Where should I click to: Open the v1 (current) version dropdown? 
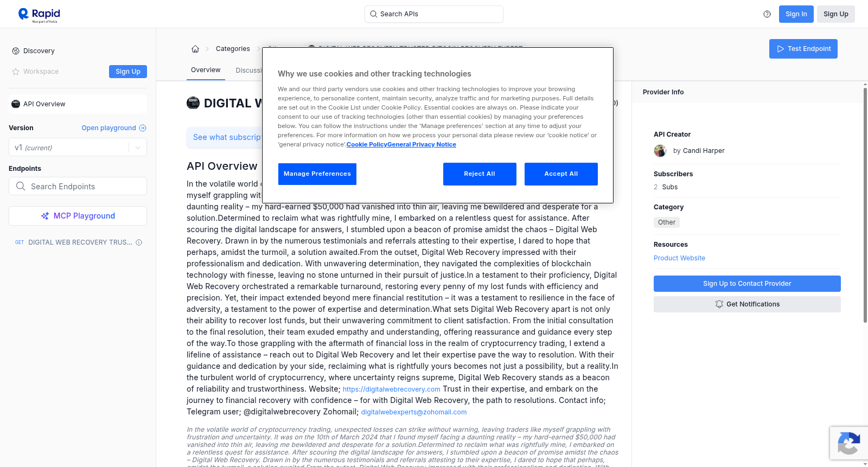[x=78, y=148]
